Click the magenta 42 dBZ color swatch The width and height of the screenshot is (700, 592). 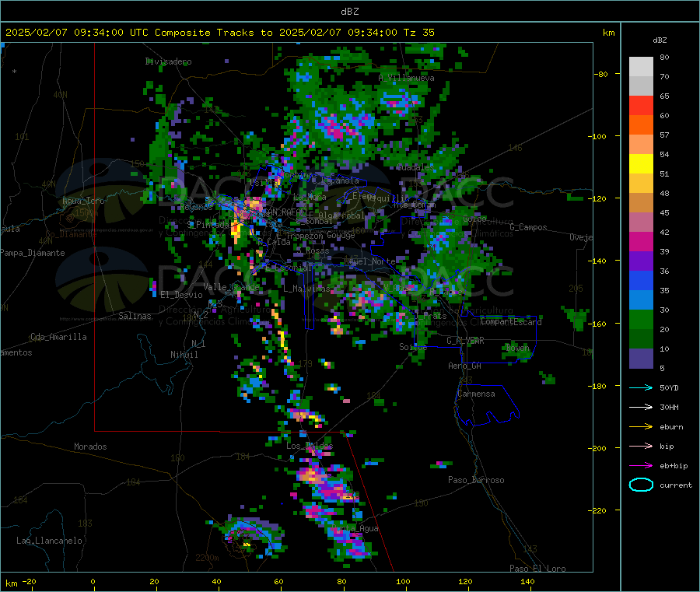(641, 241)
